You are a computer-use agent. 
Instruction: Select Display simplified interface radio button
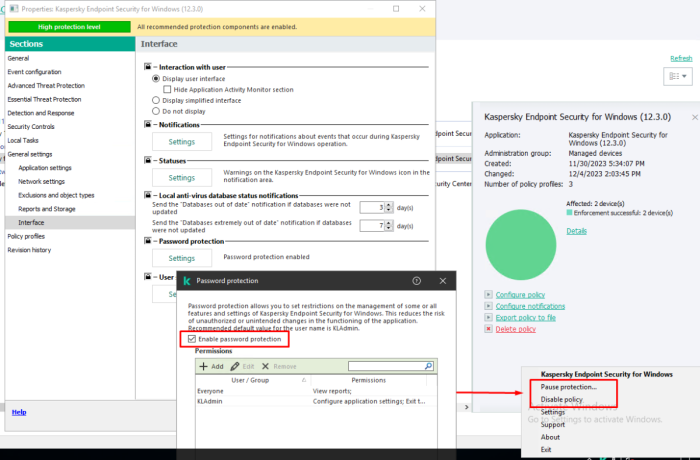tap(155, 100)
